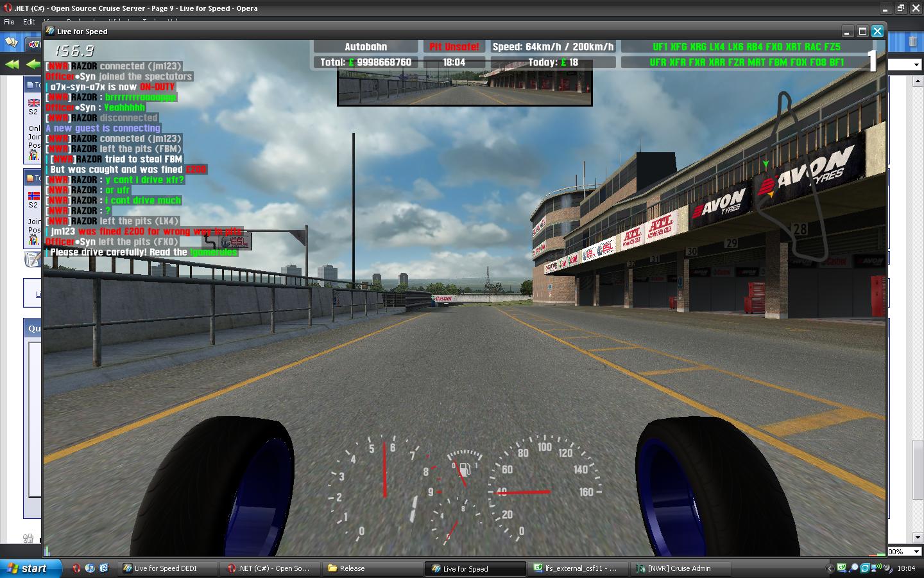Click the UFR XFR FXR car list row
Image resolution: width=924 pixels, height=578 pixels.
click(746, 62)
